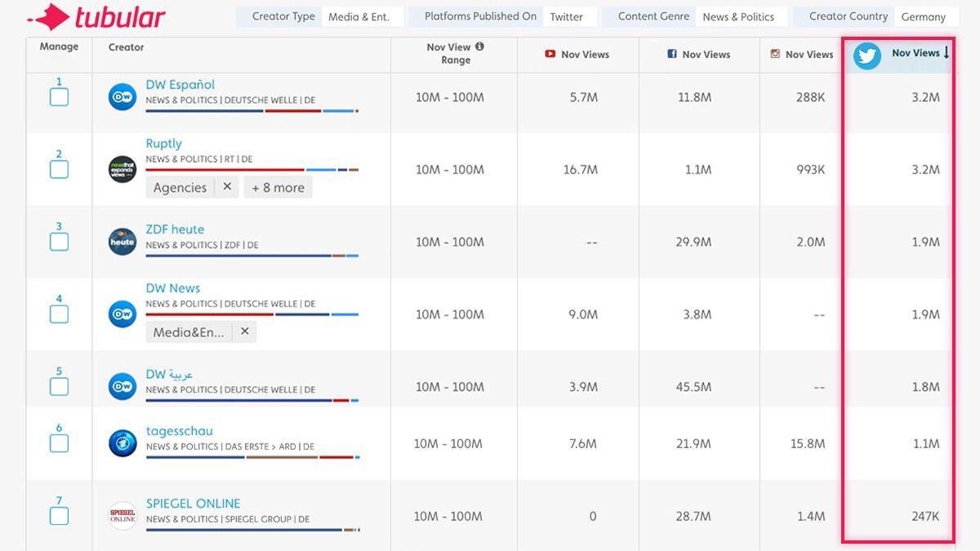This screenshot has height=551, width=980.
Task: Open the SPIEGEL ONLINE creator avatar
Action: [122, 516]
